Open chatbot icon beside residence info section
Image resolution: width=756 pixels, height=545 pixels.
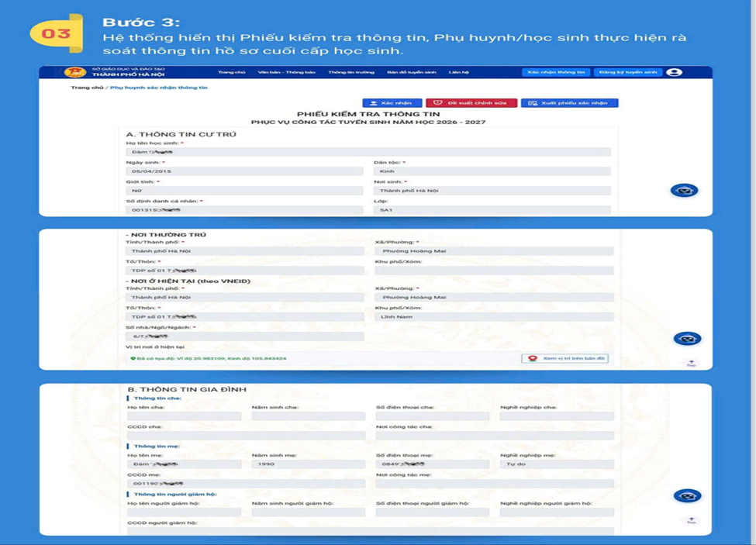point(684,191)
